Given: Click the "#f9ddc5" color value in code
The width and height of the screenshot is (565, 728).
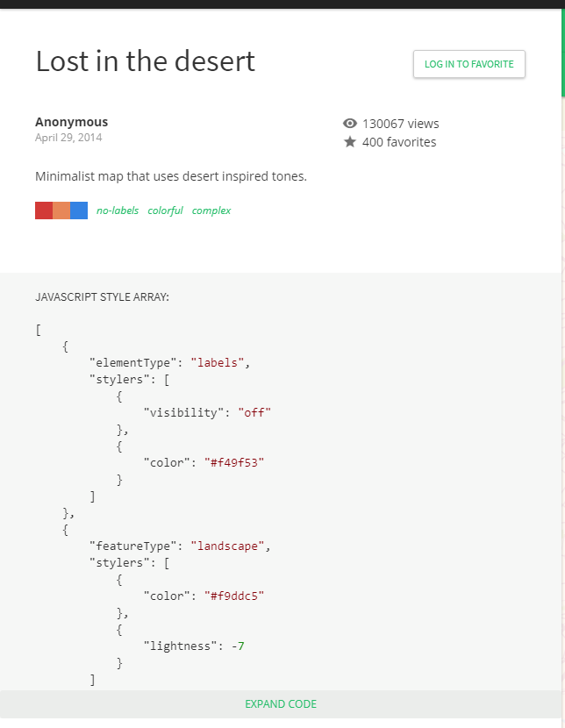Looking at the screenshot, I should [235, 596].
